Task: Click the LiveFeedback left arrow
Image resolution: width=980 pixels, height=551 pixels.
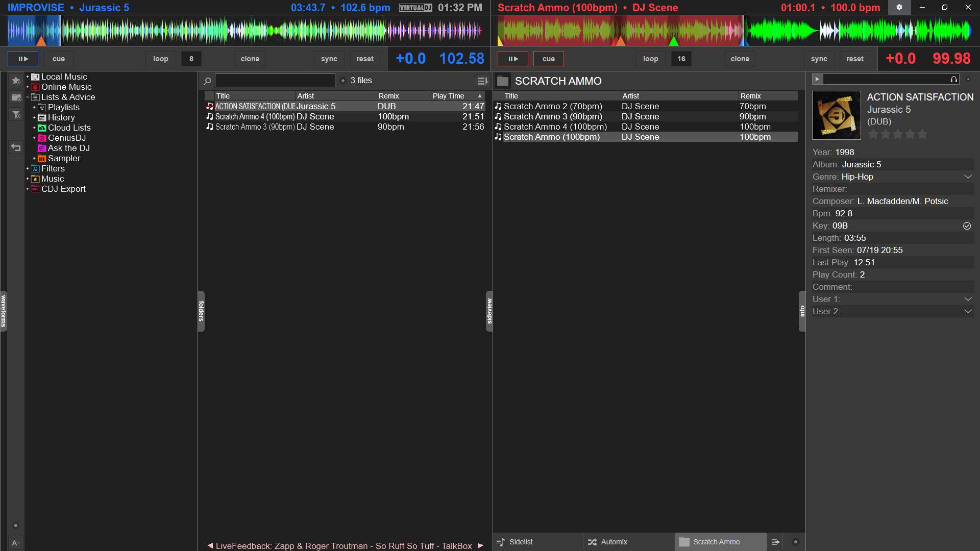Action: pos(210,546)
